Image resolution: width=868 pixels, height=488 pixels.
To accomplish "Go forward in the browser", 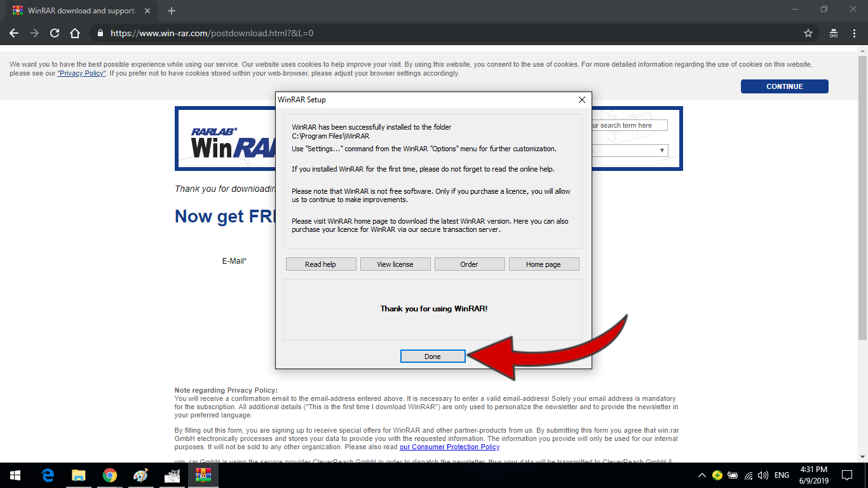I will tap(34, 33).
